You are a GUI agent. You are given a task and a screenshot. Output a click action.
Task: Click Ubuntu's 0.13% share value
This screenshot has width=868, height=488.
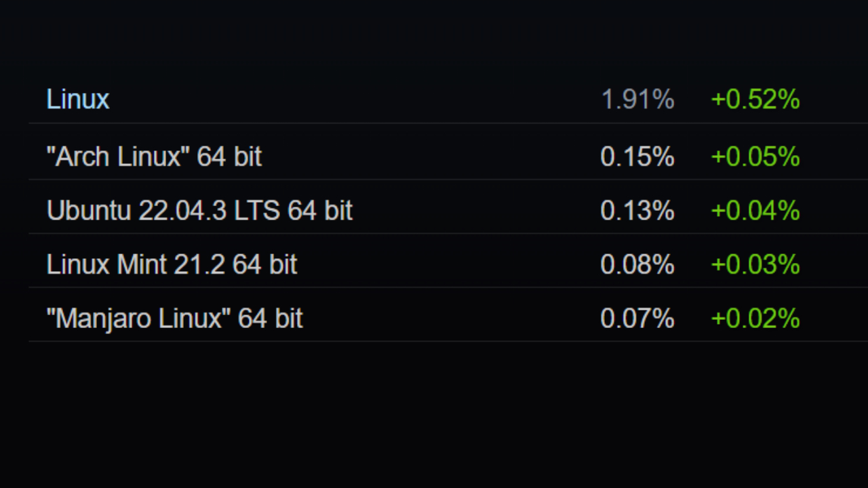637,210
